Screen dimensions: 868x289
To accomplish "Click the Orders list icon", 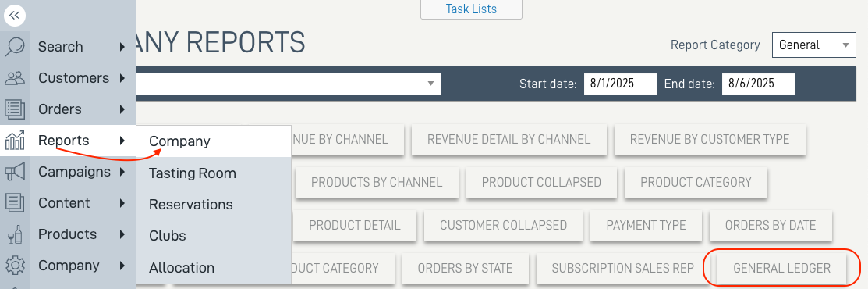I will click(x=15, y=109).
